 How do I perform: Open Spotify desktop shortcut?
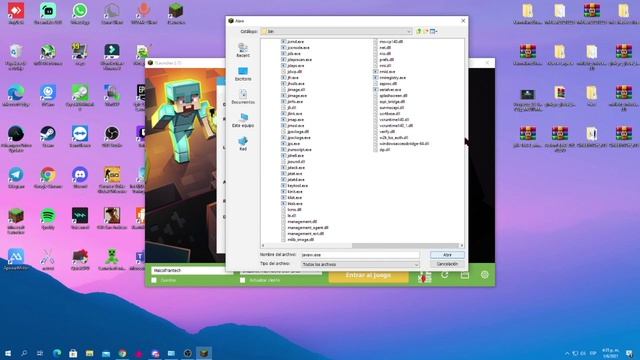48,218
